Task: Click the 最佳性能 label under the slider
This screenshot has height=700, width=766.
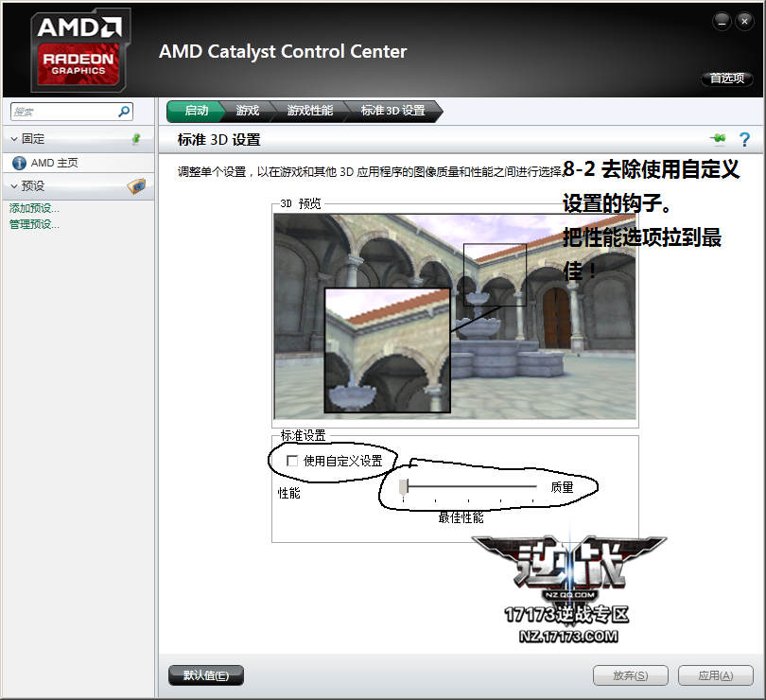Action: [x=461, y=517]
